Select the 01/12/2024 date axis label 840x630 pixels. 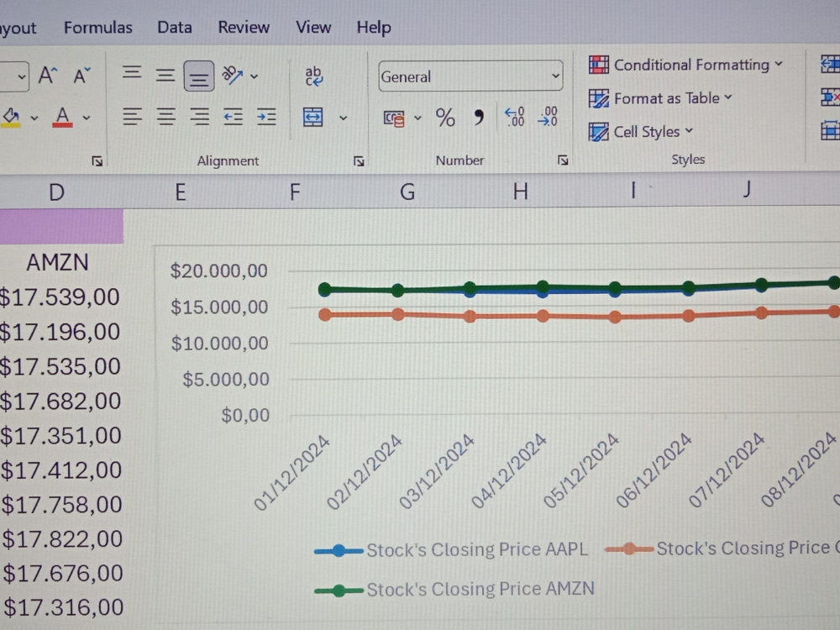(x=291, y=472)
